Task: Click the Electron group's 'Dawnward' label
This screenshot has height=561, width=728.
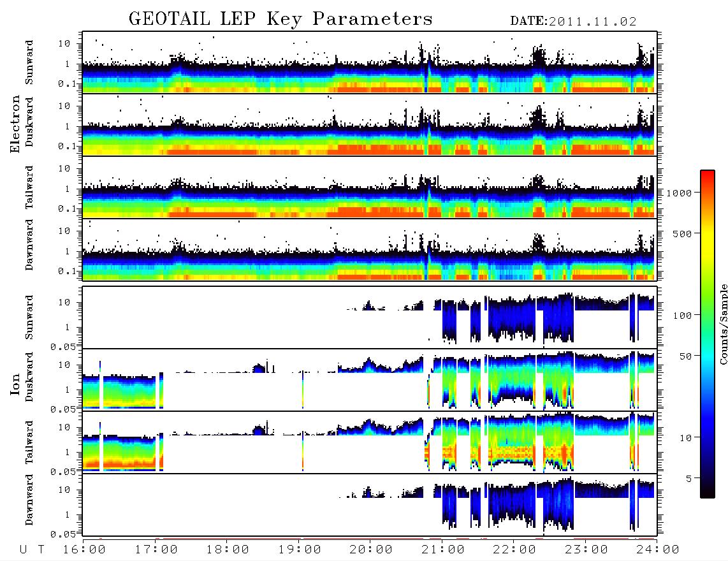Action: click(29, 245)
